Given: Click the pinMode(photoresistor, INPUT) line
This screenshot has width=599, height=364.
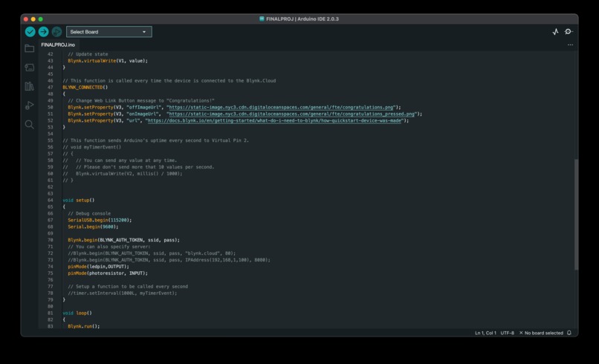Looking at the screenshot, I should click(108, 273).
